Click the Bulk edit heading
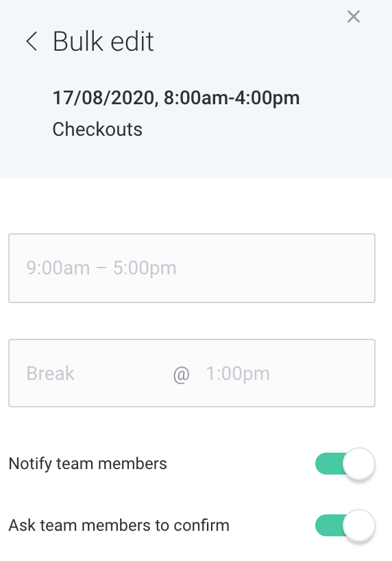Screen dimensions: 392x561 click(103, 41)
